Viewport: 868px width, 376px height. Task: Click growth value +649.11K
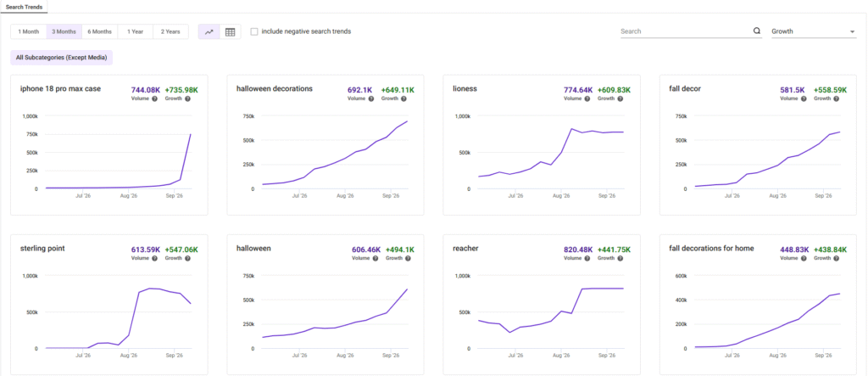click(x=398, y=90)
